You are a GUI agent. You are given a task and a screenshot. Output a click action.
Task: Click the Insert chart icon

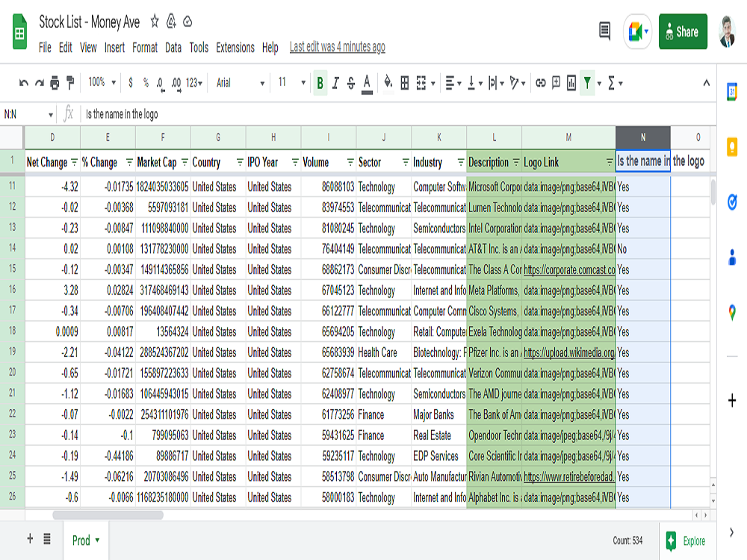(571, 84)
